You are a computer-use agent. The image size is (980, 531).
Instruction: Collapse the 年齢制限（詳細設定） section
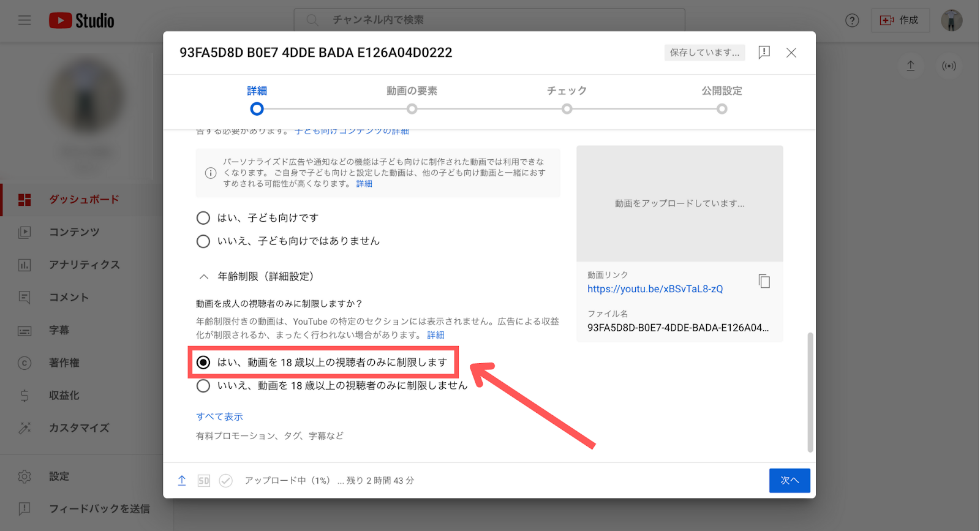204,277
